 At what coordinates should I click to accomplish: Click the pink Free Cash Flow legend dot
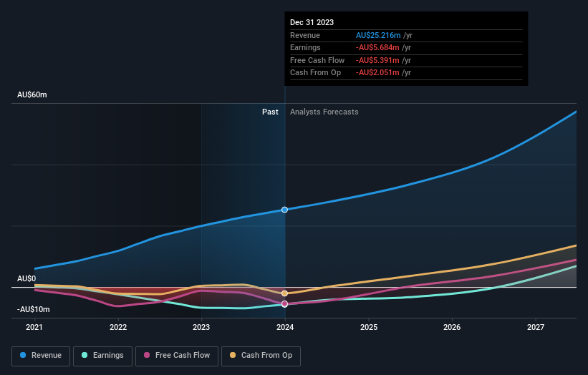(x=147, y=355)
